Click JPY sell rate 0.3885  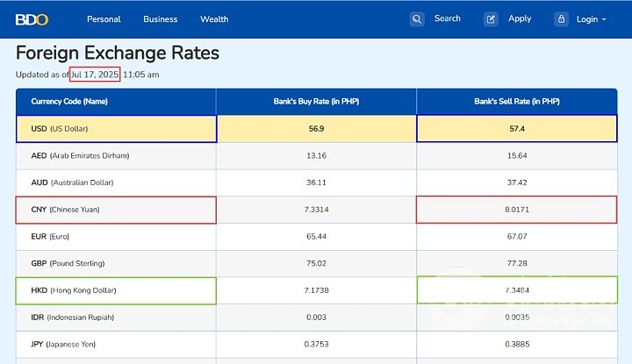(517, 345)
